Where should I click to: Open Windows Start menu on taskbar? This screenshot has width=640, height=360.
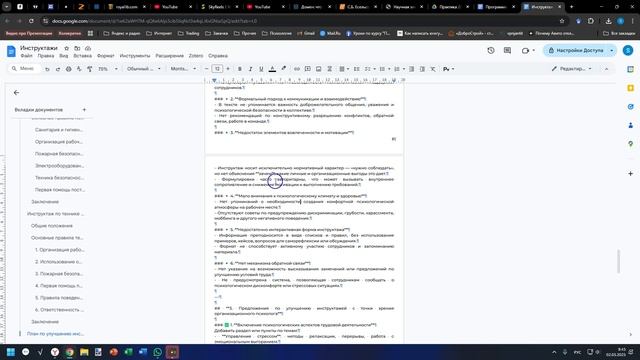11,352
